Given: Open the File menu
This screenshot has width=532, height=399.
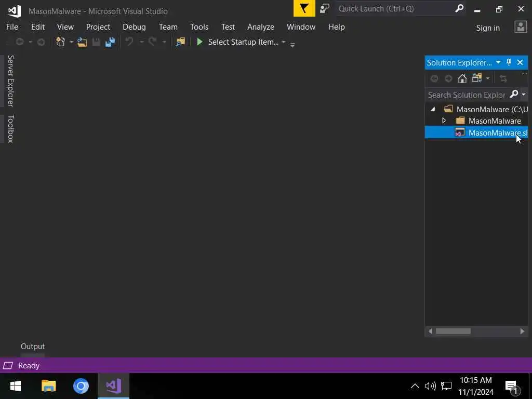Looking at the screenshot, I should point(12,27).
